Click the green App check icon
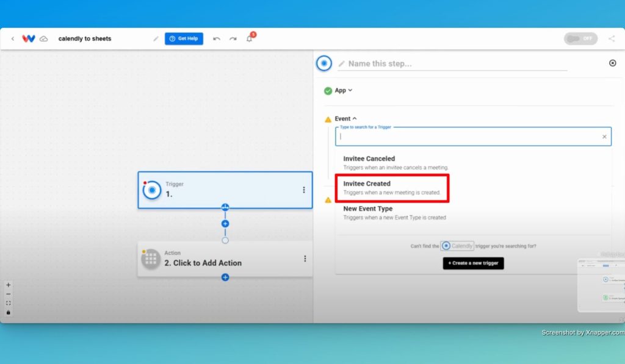This screenshot has width=625, height=364. tap(328, 91)
